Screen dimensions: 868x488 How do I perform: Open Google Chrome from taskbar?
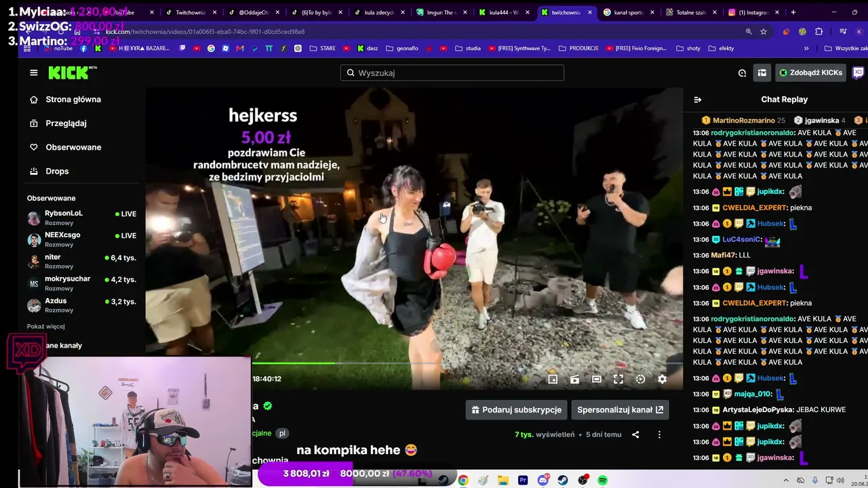pos(463,481)
